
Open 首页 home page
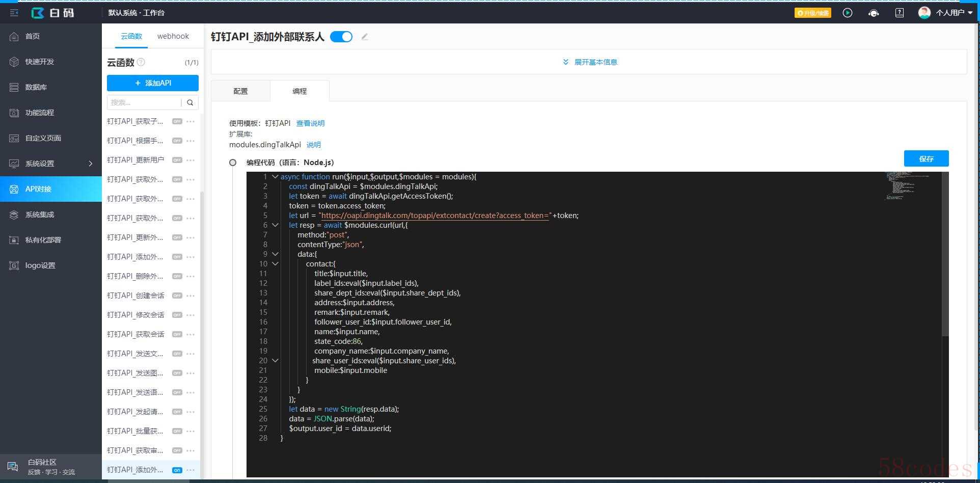(51, 36)
